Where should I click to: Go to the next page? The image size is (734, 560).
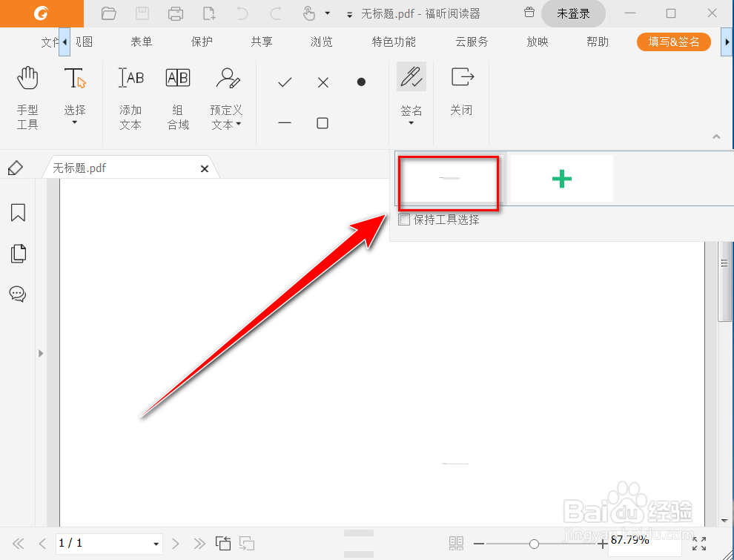click(176, 543)
